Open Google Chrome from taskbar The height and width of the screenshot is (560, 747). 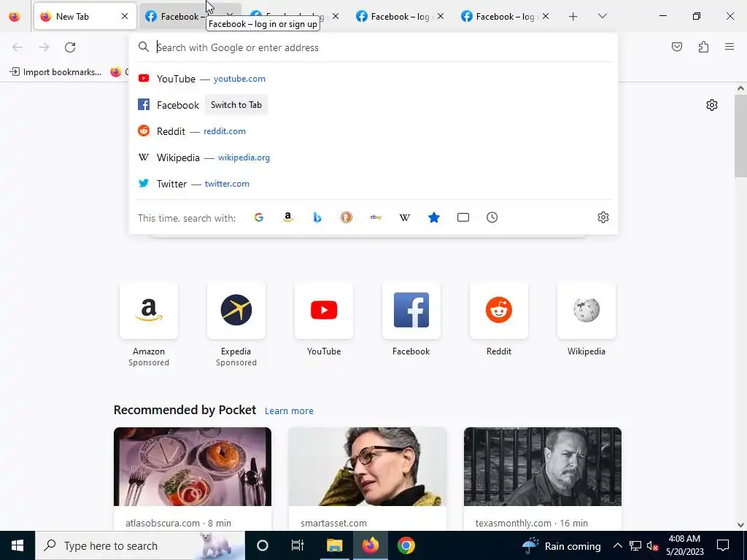[x=406, y=545]
